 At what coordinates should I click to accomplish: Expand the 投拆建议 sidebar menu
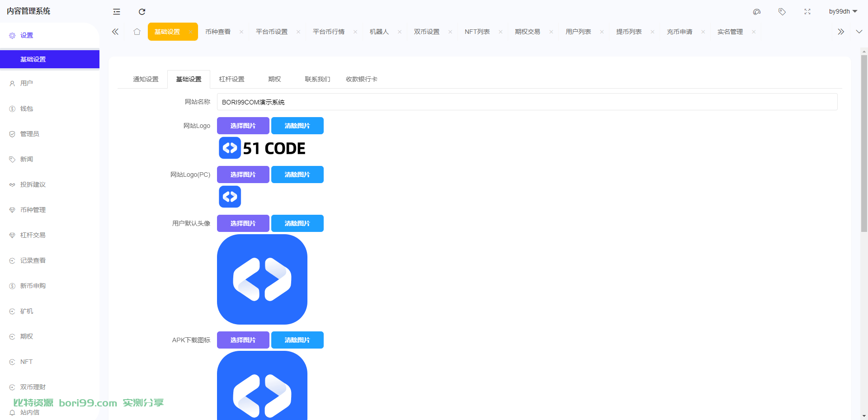coord(50,184)
